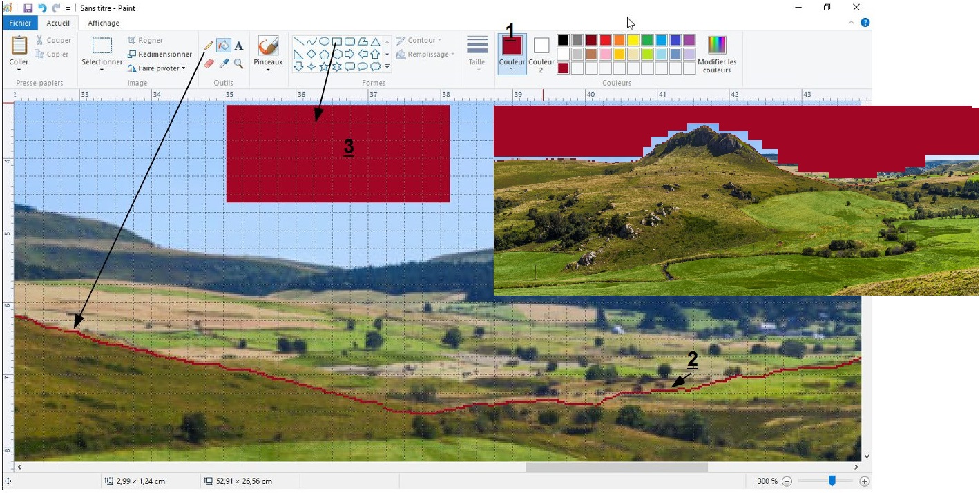Expand the Faire pivoter menu
This screenshot has width=980, height=493.
tap(157, 68)
